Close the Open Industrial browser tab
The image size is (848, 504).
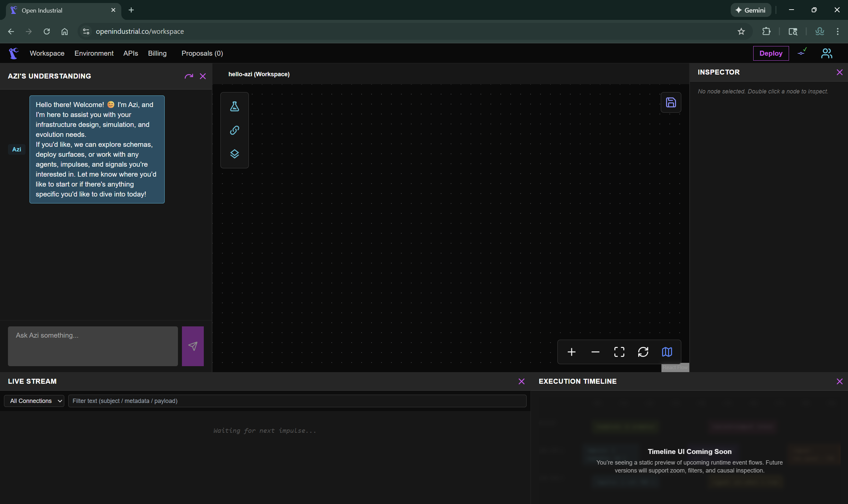(x=113, y=10)
